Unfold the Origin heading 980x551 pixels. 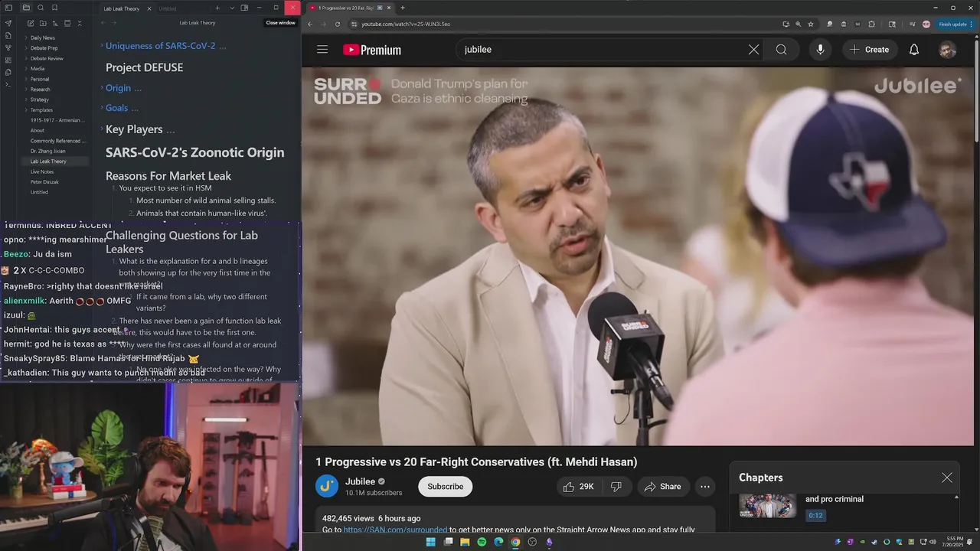click(x=102, y=88)
